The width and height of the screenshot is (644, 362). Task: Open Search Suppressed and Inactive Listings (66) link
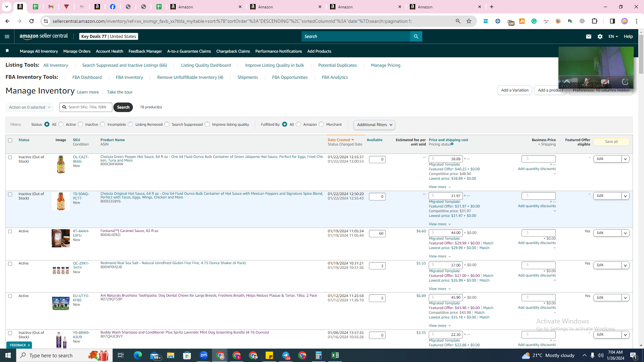[x=124, y=65]
